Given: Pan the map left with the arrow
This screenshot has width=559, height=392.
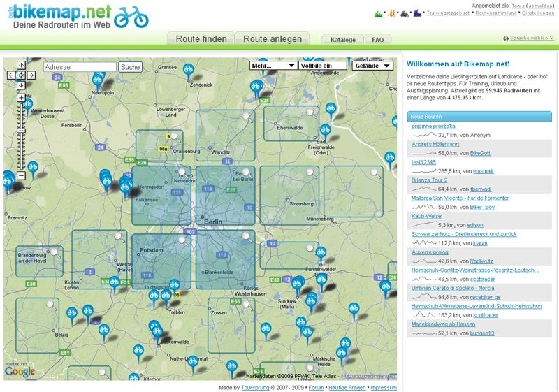Looking at the screenshot, I should coord(11,75).
